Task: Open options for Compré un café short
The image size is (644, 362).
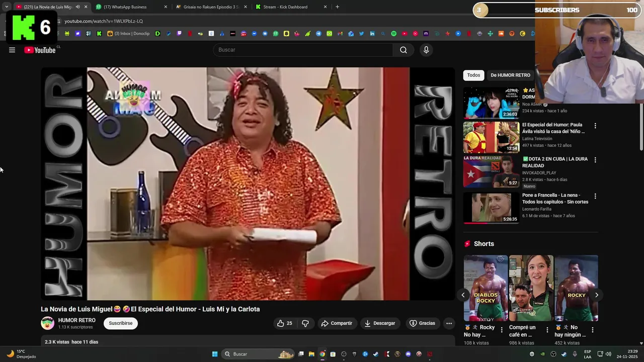Action: pyautogui.click(x=547, y=330)
